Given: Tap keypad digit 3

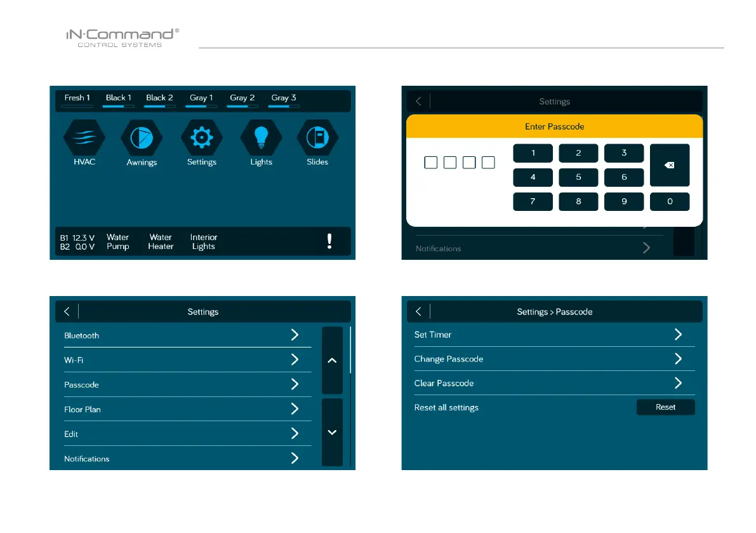Looking at the screenshot, I should [x=624, y=153].
